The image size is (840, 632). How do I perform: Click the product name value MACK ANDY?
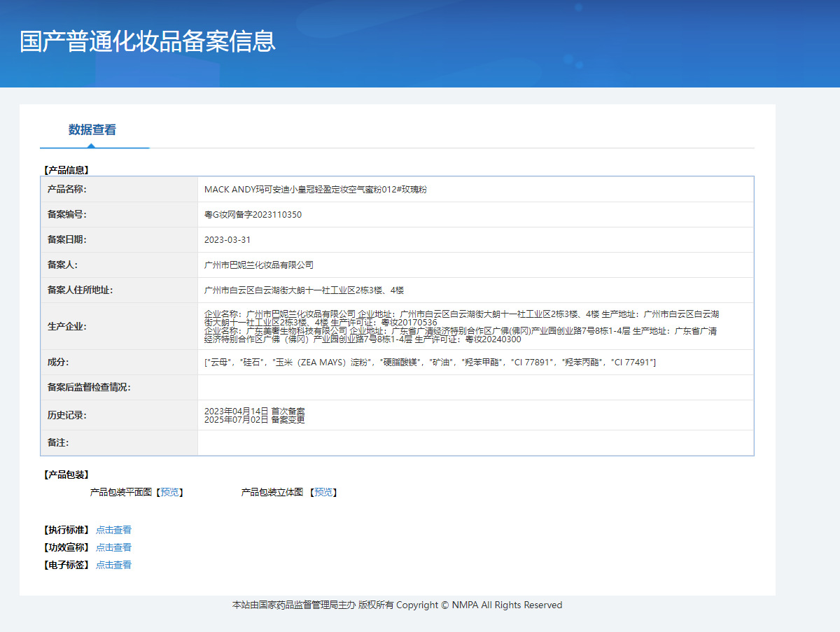coord(315,190)
